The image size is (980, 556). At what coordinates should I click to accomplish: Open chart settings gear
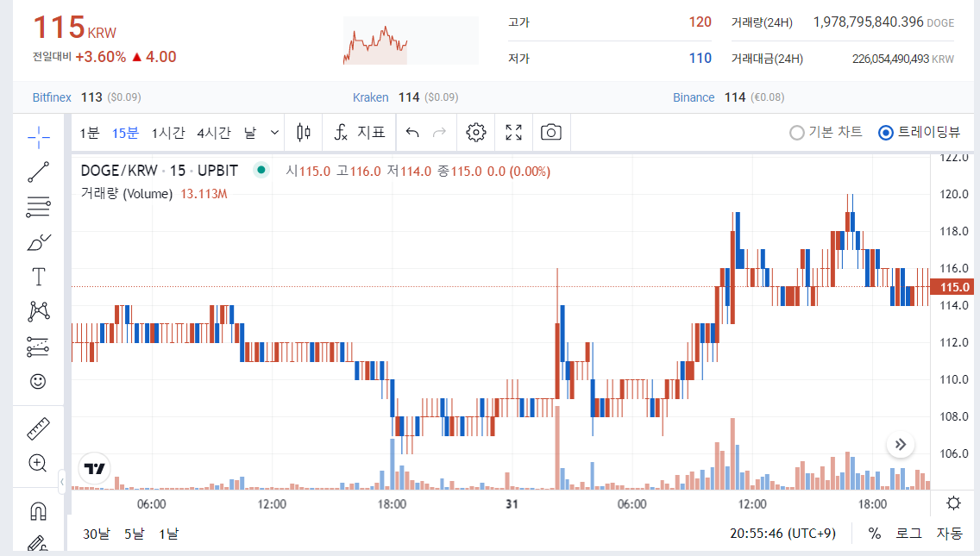click(x=476, y=133)
